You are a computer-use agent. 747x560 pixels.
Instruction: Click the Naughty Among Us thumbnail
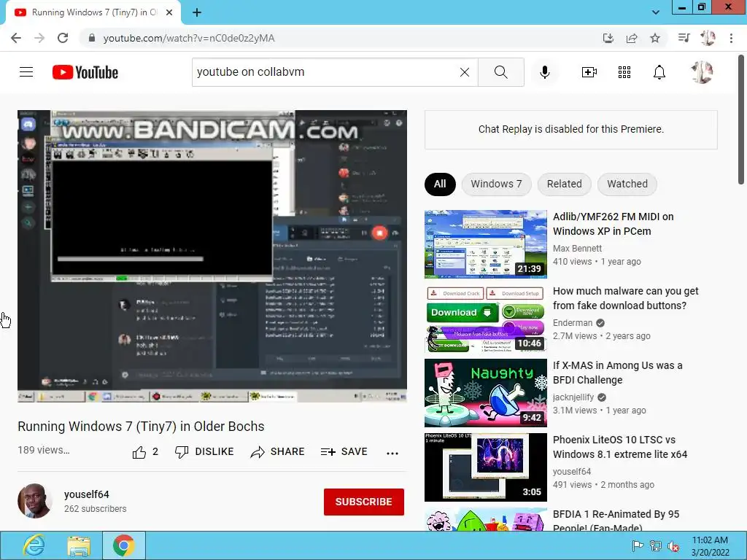point(485,393)
